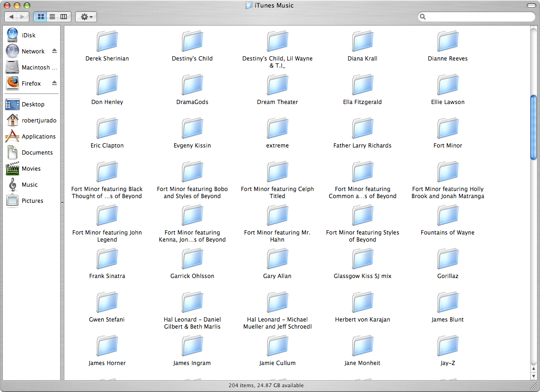Select the James Horner folder
This screenshot has width=540, height=392.
107,351
